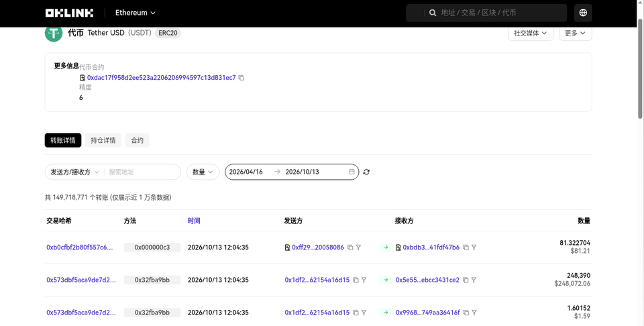
Task: Click the end date 2026/10/13
Action: 303,172
